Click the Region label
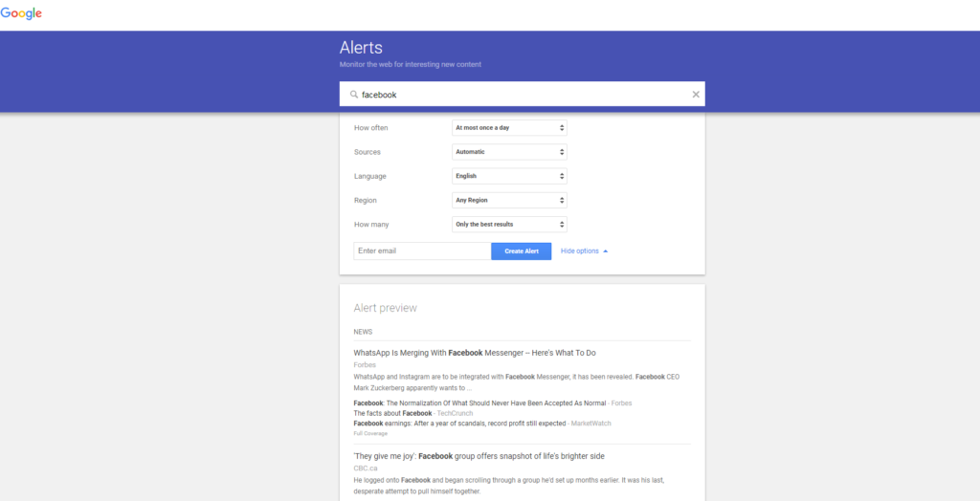The height and width of the screenshot is (501, 980). (x=365, y=201)
